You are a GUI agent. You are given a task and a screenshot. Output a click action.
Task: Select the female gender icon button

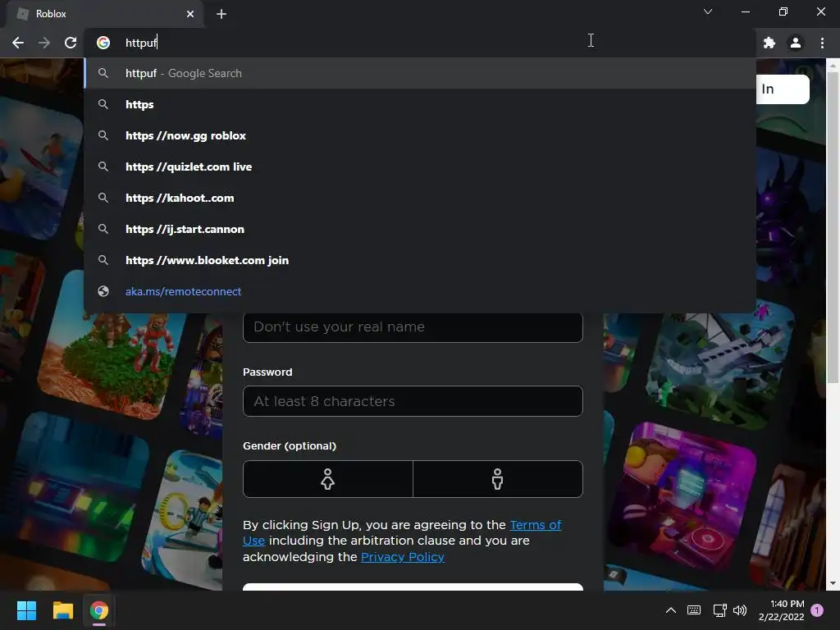[x=328, y=479]
